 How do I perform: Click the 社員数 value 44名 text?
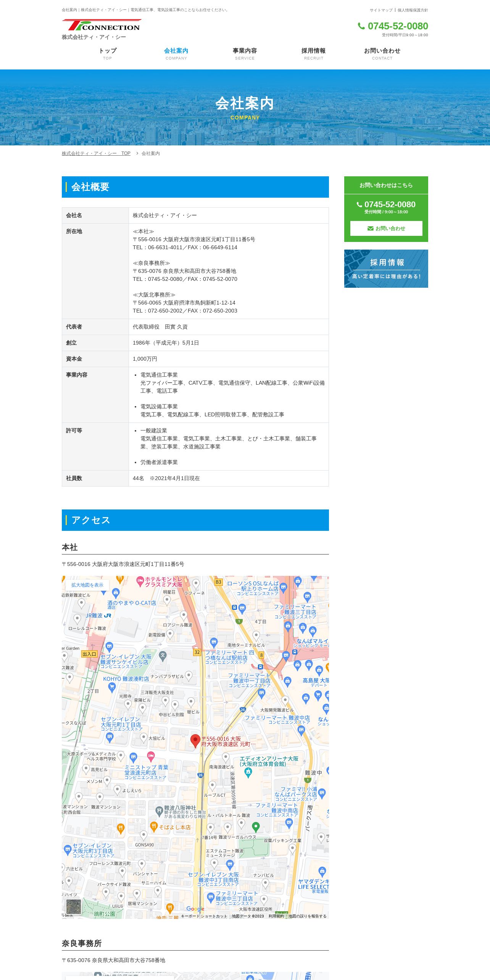click(166, 478)
